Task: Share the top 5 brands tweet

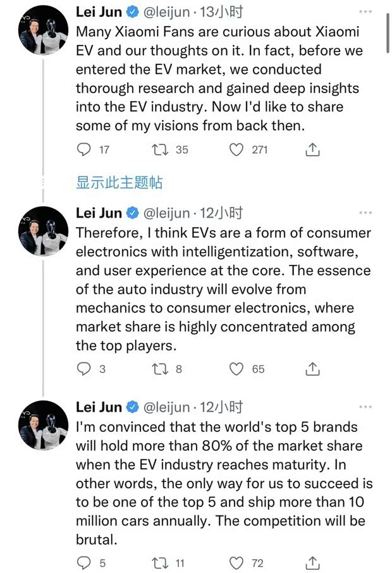Action: (312, 562)
